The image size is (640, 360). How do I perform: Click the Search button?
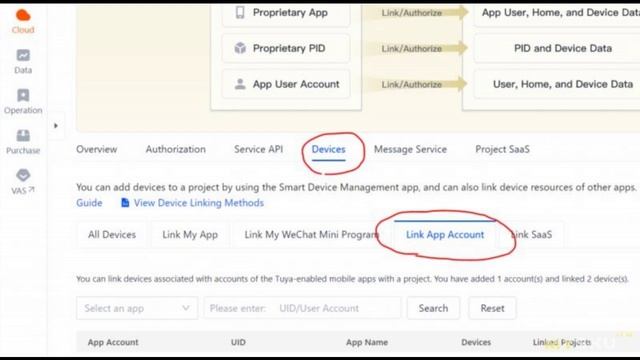click(433, 308)
